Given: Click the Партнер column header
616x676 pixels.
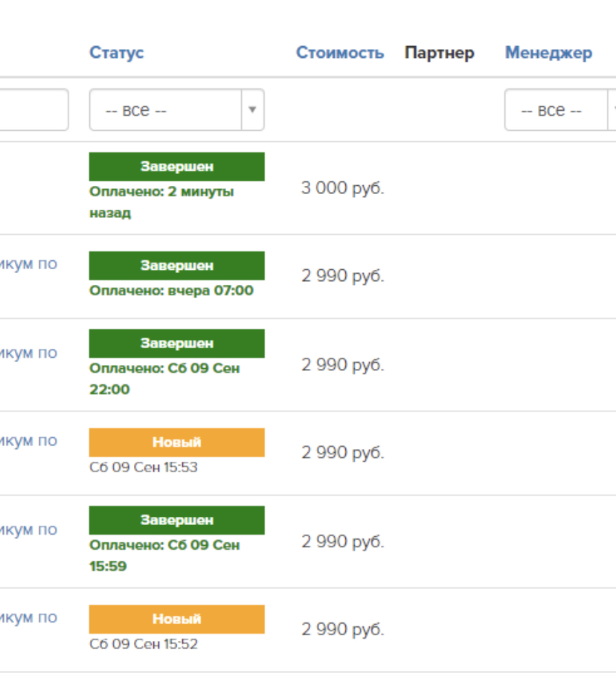Looking at the screenshot, I should pyautogui.click(x=440, y=53).
